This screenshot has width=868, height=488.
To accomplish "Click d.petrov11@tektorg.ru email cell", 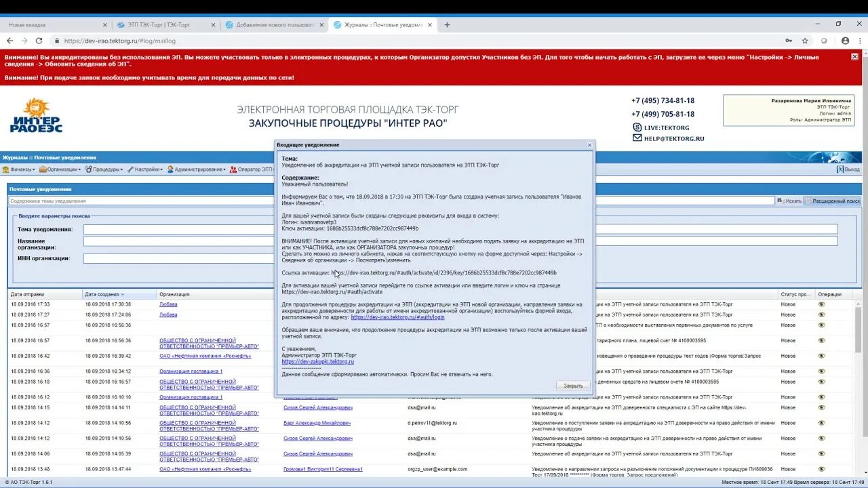I will [432, 423].
